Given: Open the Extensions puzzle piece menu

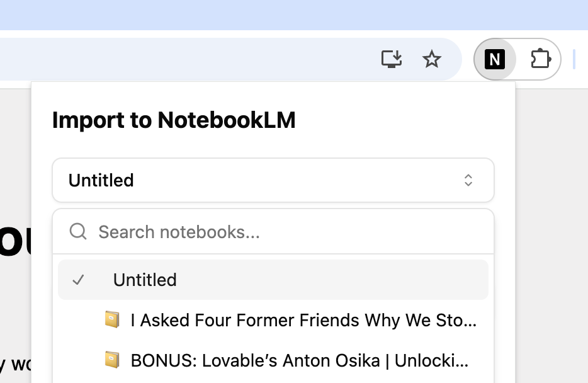Looking at the screenshot, I should [x=540, y=59].
